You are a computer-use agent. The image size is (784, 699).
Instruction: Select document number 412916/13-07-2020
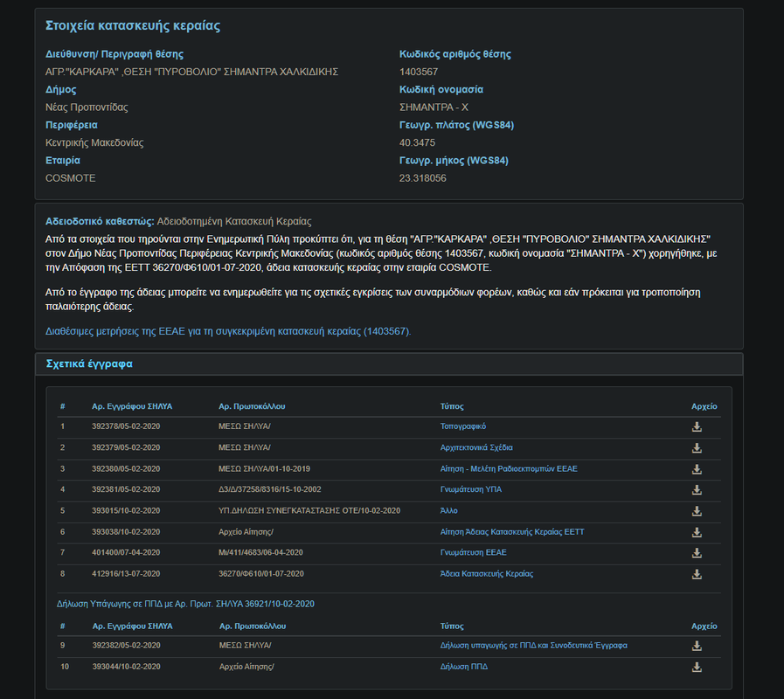pyautogui.click(x=126, y=573)
